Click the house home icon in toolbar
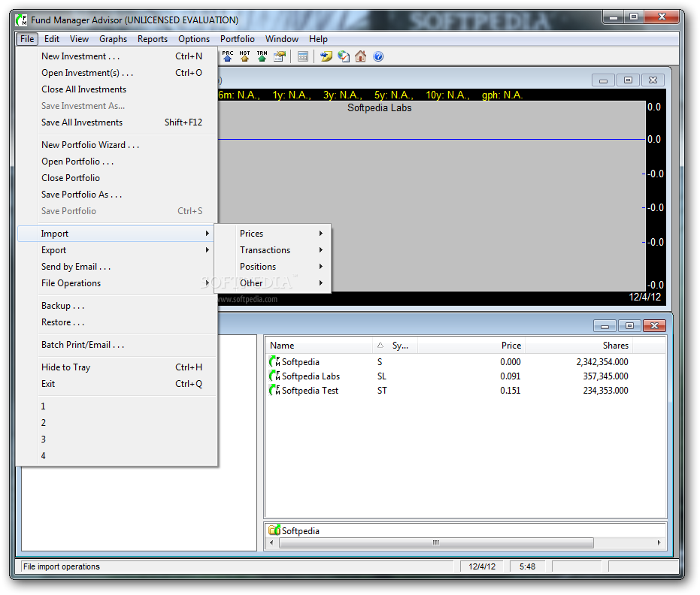Image resolution: width=700 pixels, height=595 pixels. 361,56
